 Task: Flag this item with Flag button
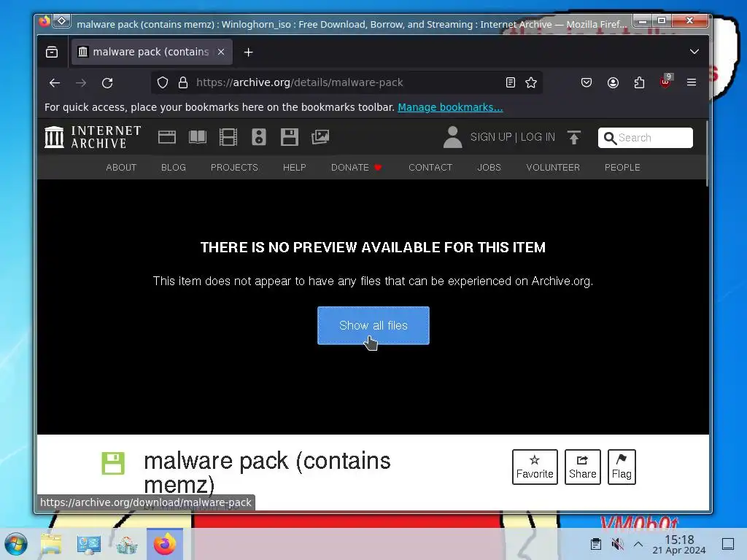(622, 467)
